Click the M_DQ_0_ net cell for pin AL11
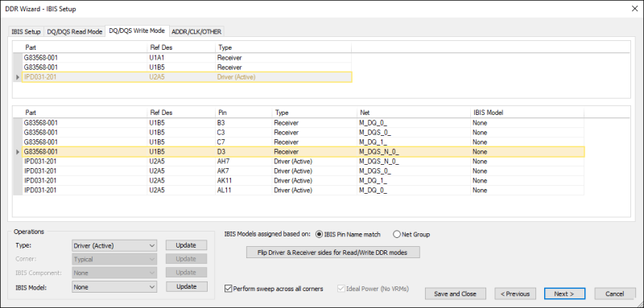This screenshot has height=308, width=644. click(x=414, y=191)
